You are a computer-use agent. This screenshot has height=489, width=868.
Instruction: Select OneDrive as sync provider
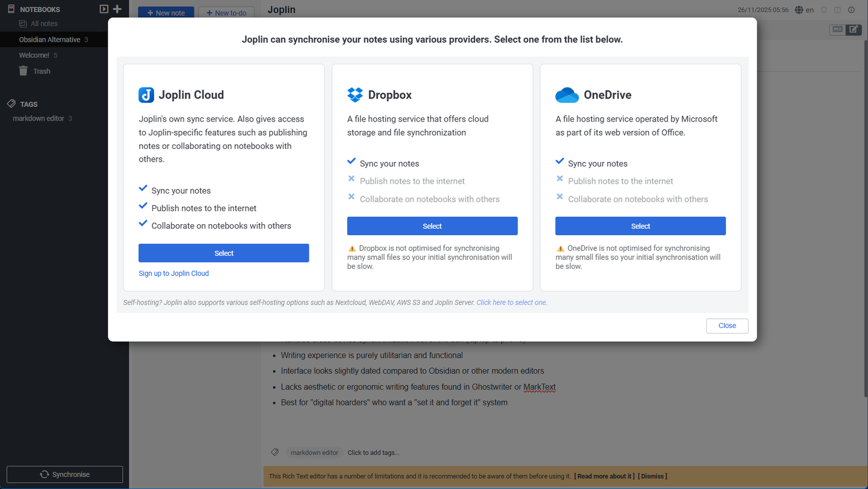coord(640,226)
